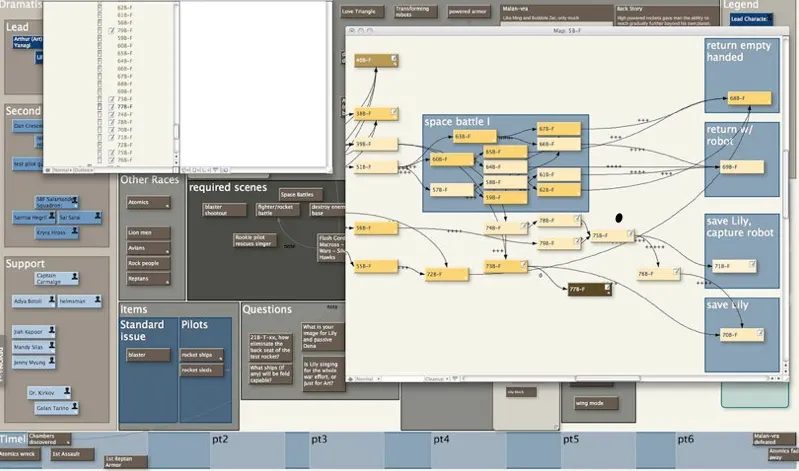This screenshot has height=471, width=799.
Task: Select the 'return empty handed' container
Action: (741, 75)
